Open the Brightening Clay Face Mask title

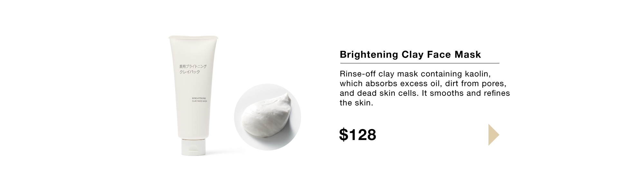(410, 55)
